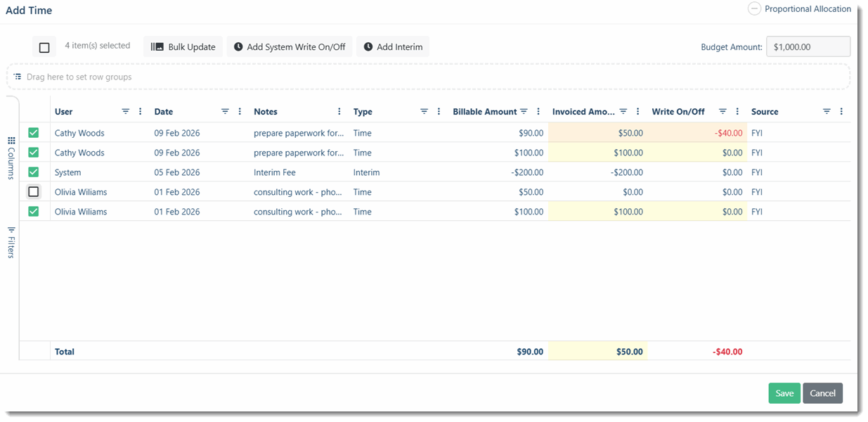Cancel the Add Time dialog
The height and width of the screenshot is (422, 868).
(822, 393)
